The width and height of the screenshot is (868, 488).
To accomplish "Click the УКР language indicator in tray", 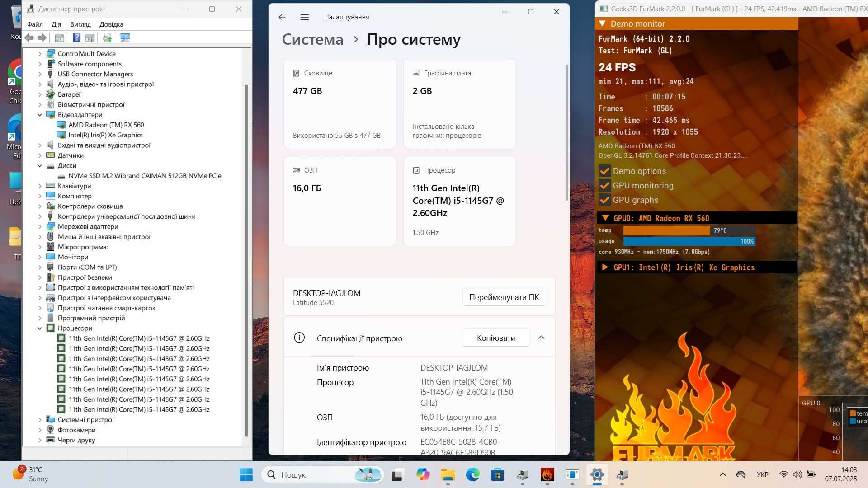I will click(x=763, y=474).
